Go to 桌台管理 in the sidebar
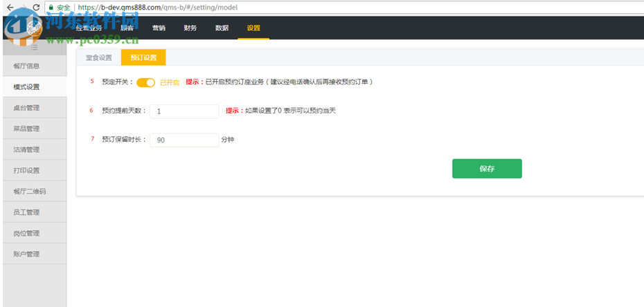644x307 pixels. click(35, 108)
